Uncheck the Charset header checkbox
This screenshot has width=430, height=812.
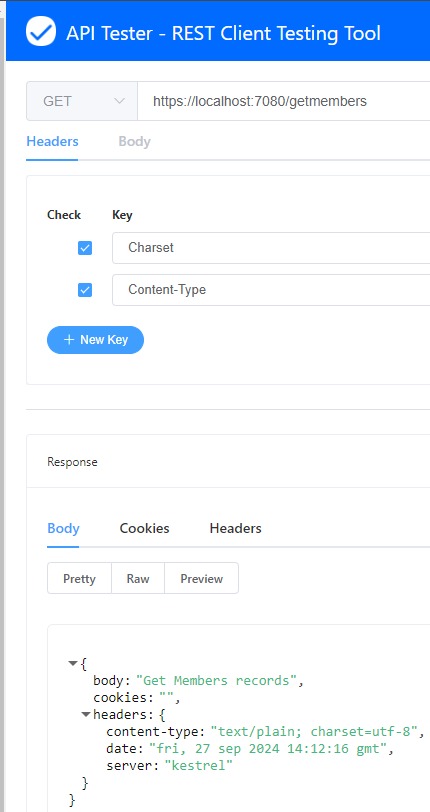85,248
